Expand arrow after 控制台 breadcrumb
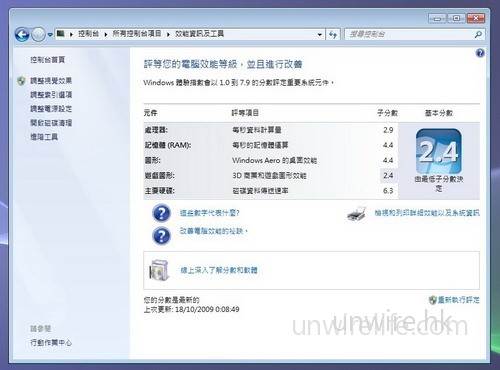Image resolution: width=500 pixels, height=370 pixels. pos(106,34)
